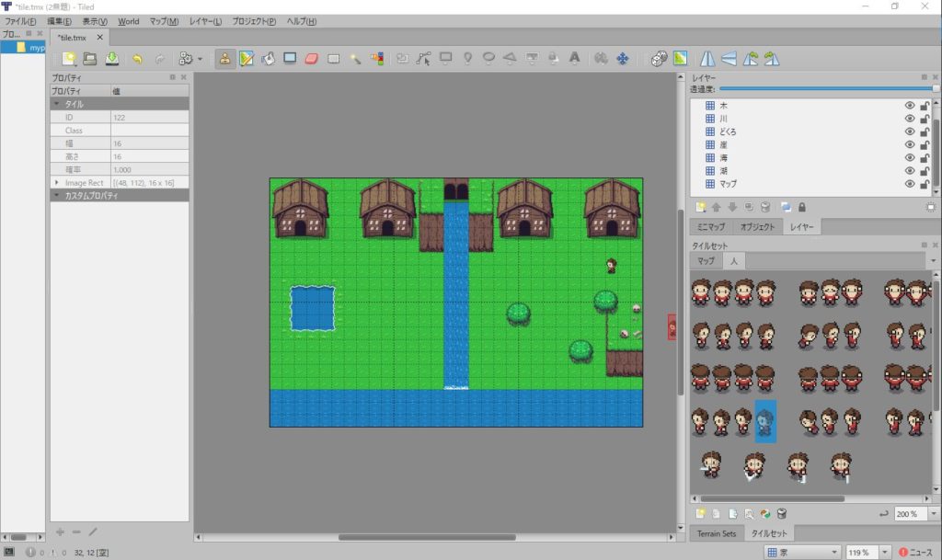Viewport: 942px width, 560px height.
Task: Switch to the Terrain Sets tab
Action: (715, 533)
